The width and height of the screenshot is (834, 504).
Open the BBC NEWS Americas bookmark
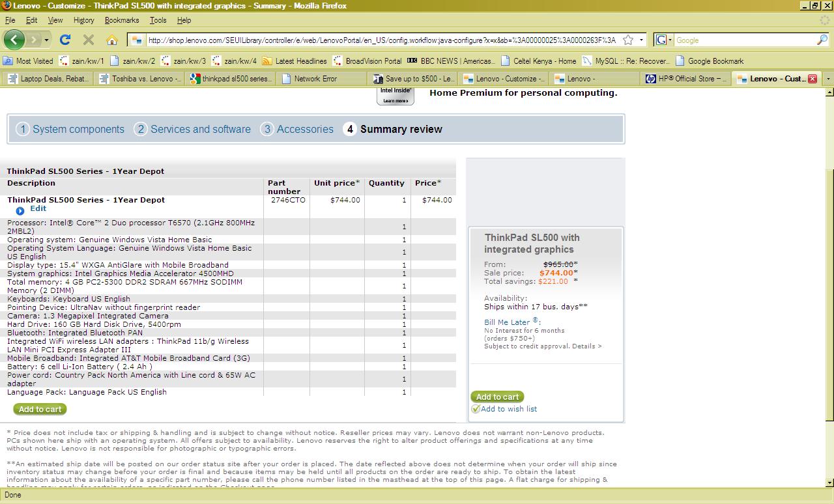450,61
